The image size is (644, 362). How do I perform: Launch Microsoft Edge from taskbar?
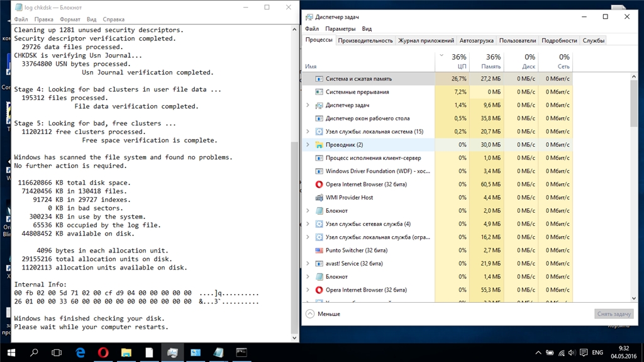80,353
